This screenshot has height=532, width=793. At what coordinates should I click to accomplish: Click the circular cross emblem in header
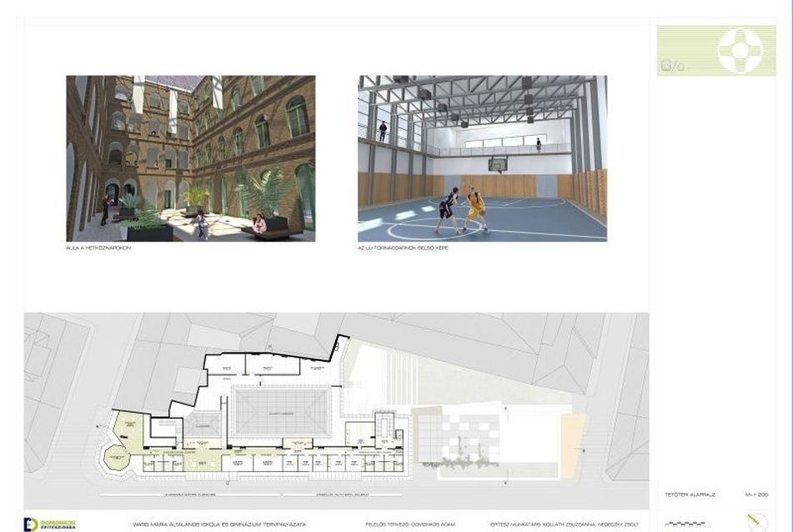[x=740, y=49]
